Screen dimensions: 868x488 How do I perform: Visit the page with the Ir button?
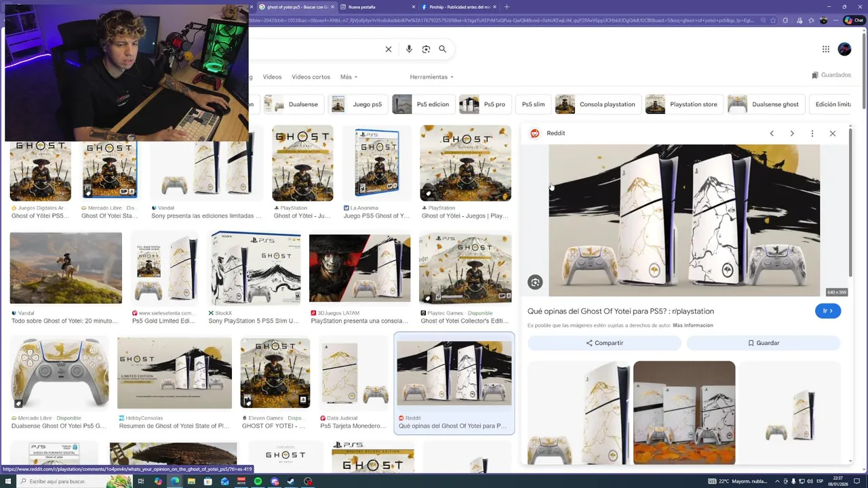pyautogui.click(x=828, y=311)
